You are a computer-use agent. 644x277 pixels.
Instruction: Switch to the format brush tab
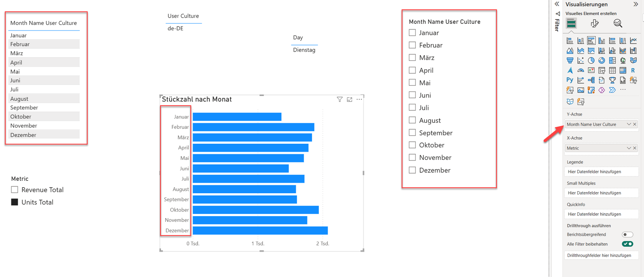click(594, 23)
